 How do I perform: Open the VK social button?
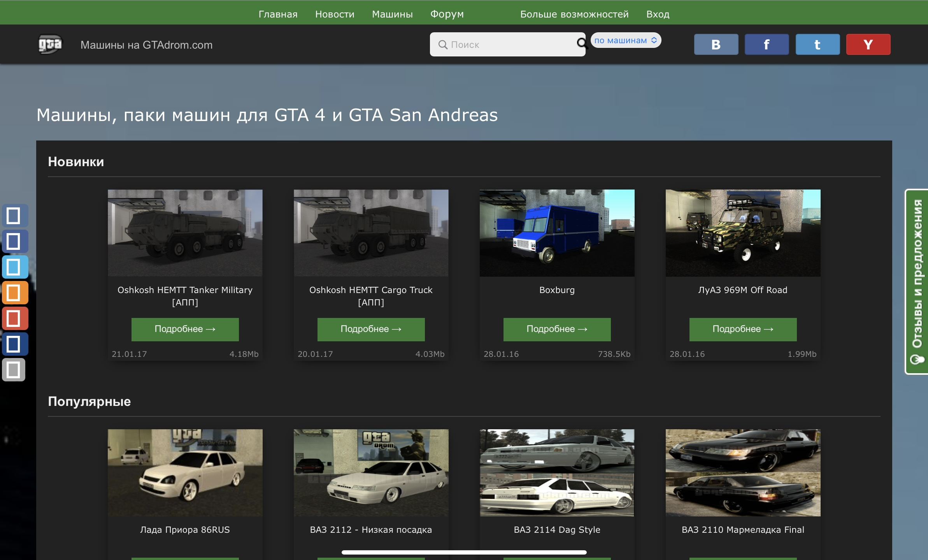pos(716,44)
